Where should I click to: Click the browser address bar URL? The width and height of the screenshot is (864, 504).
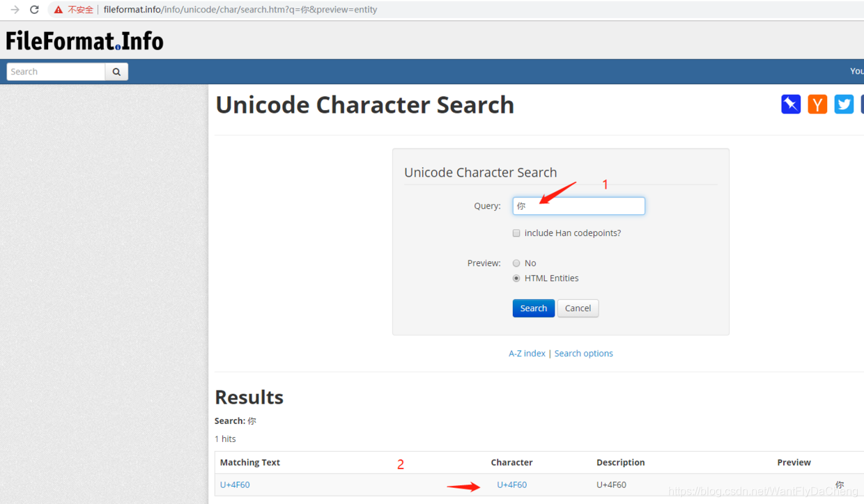tap(240, 10)
